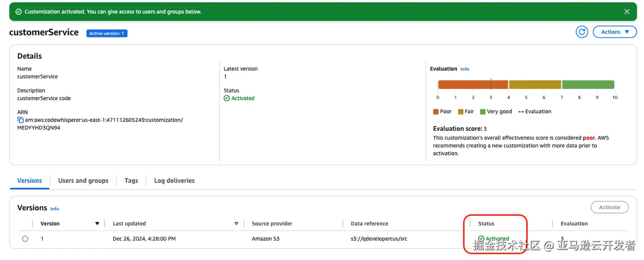Click the success checkmark icon in banner
This screenshot has width=644, height=260.
point(18,12)
